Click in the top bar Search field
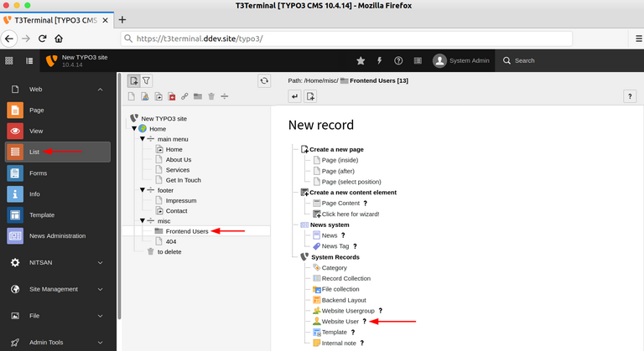This screenshot has height=351, width=644. pyautogui.click(x=570, y=60)
